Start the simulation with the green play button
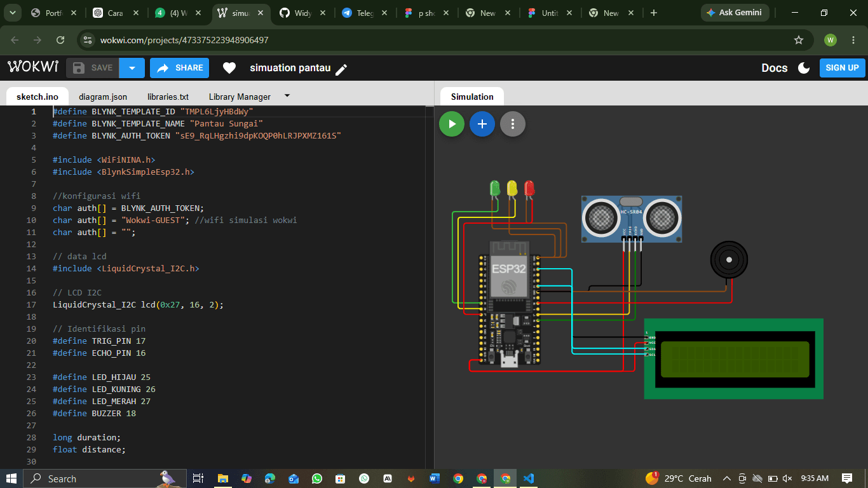868x488 pixels. (452, 124)
